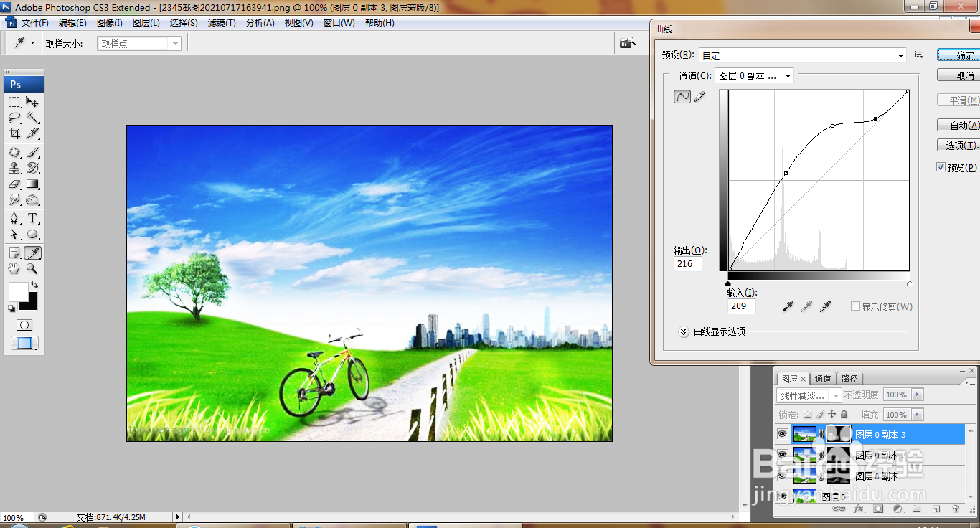Select the Dodge tool
Image resolution: width=980 pixels, height=528 pixels.
pyautogui.click(x=32, y=199)
